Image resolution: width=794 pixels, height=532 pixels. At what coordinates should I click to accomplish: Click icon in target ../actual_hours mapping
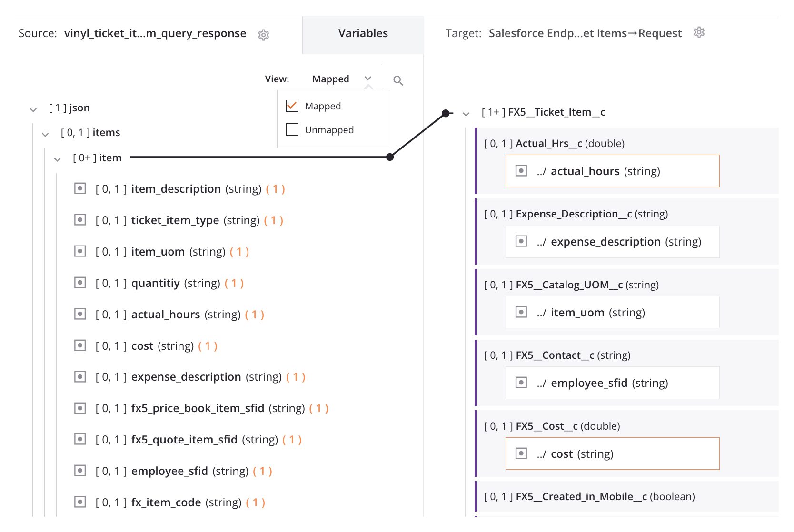[x=521, y=171]
